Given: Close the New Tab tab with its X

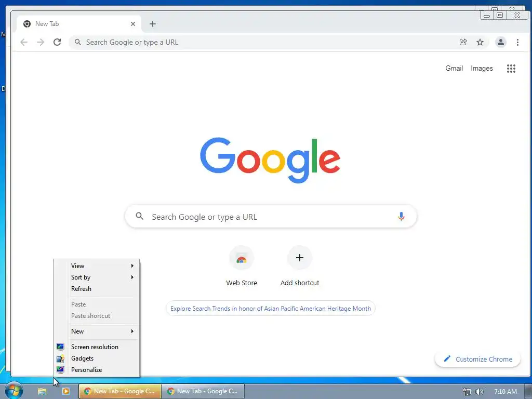Looking at the screenshot, I should (x=133, y=24).
